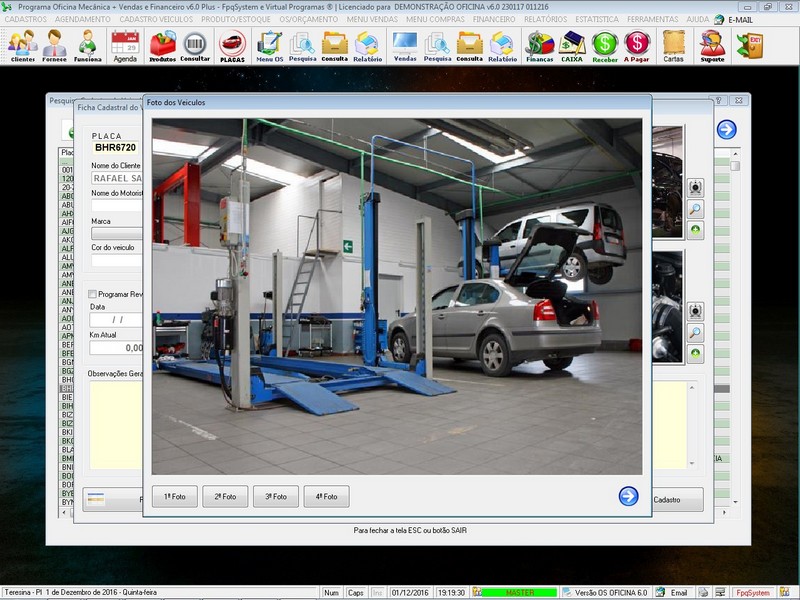Click the Agenda calendar icon
This screenshot has height=600, width=800.
tap(125, 46)
